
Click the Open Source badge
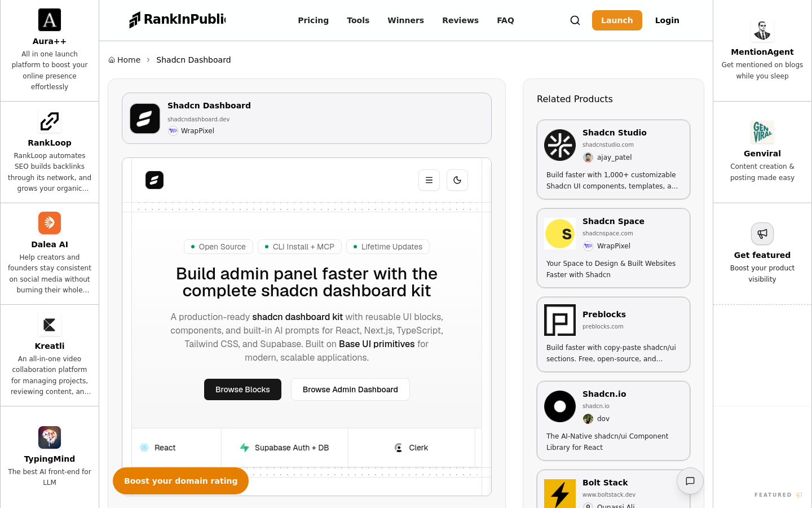[x=218, y=247]
